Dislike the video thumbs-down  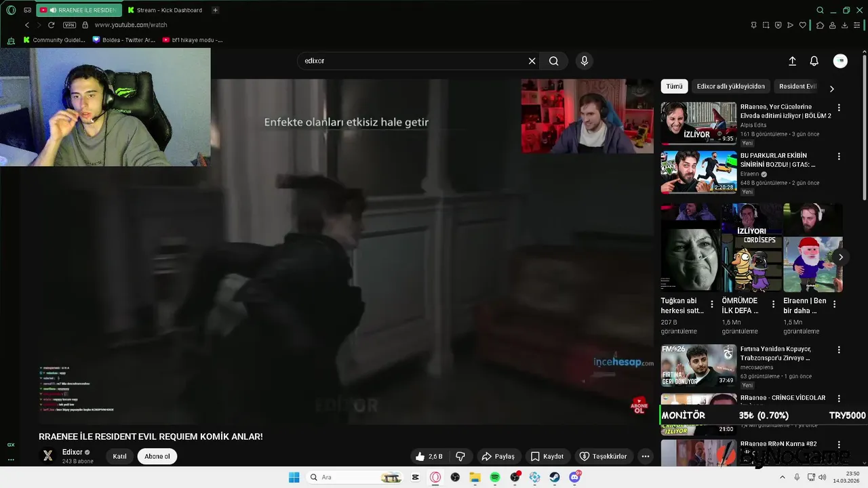[460, 456]
